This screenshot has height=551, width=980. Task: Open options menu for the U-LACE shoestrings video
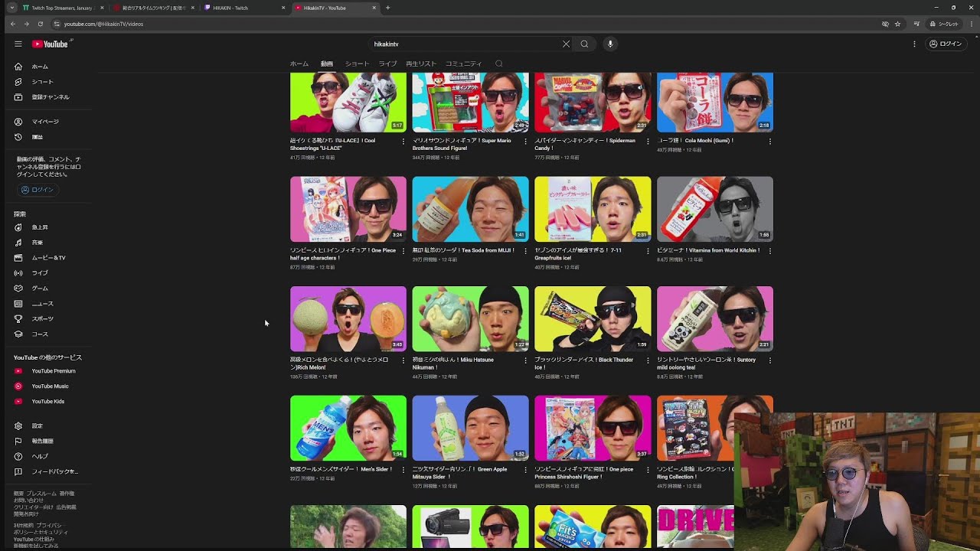pyautogui.click(x=403, y=142)
